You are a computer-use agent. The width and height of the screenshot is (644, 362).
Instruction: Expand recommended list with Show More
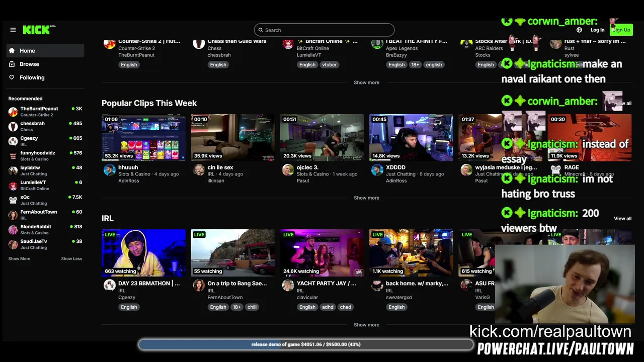(x=19, y=258)
